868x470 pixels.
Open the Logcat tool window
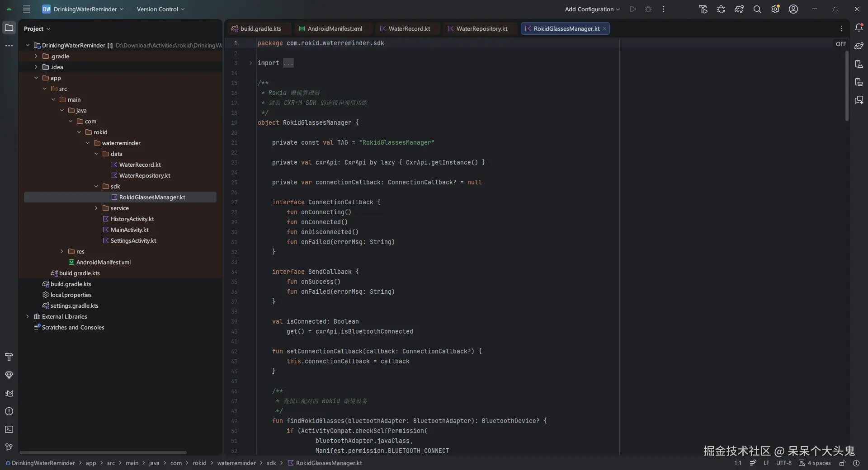[x=9, y=393]
